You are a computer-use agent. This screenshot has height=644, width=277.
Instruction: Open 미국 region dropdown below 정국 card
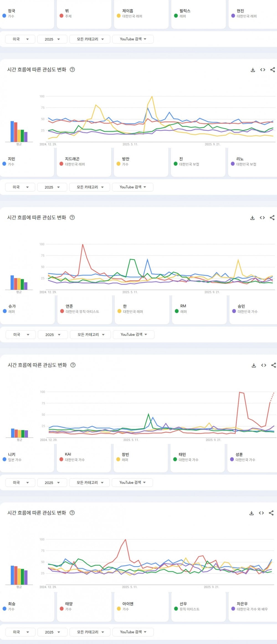[x=20, y=39]
